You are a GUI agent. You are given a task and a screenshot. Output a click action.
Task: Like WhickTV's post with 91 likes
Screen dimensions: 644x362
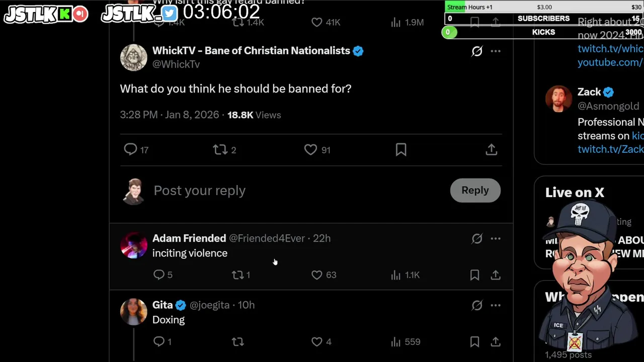[311, 149]
